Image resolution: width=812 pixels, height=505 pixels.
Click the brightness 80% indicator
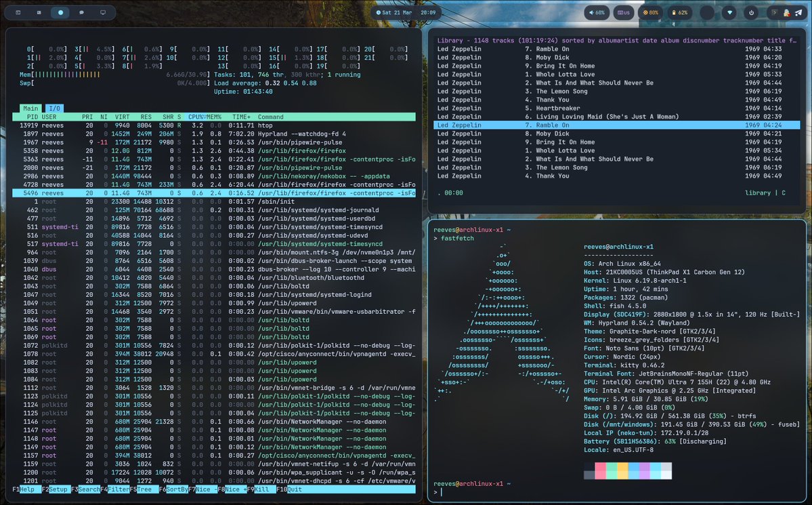coord(650,12)
